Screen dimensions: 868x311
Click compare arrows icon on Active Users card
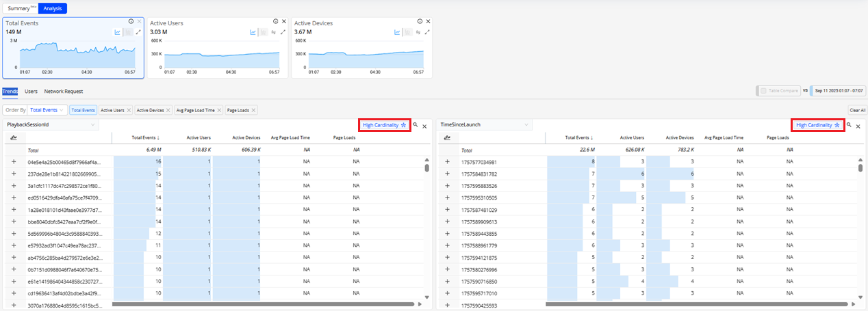point(273,32)
